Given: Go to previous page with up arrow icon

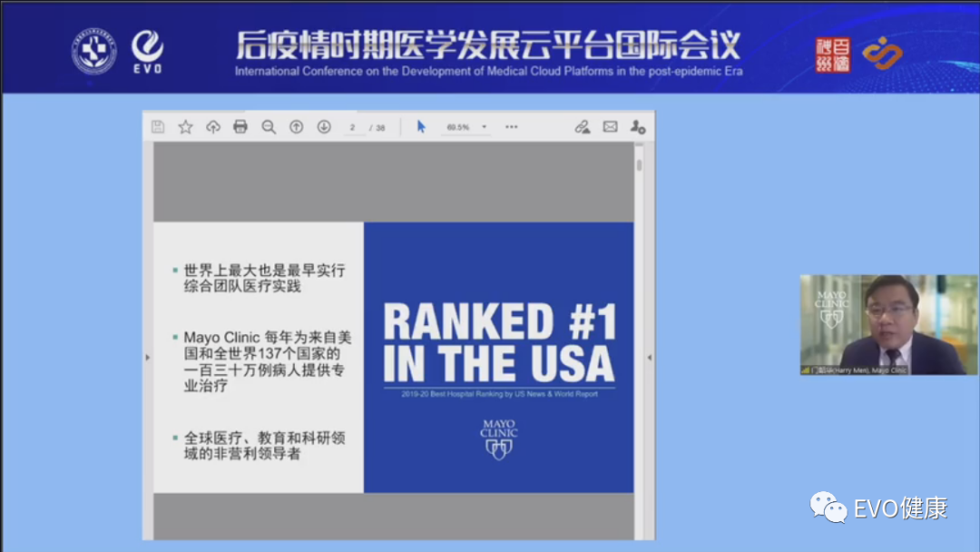Looking at the screenshot, I should pyautogui.click(x=296, y=127).
